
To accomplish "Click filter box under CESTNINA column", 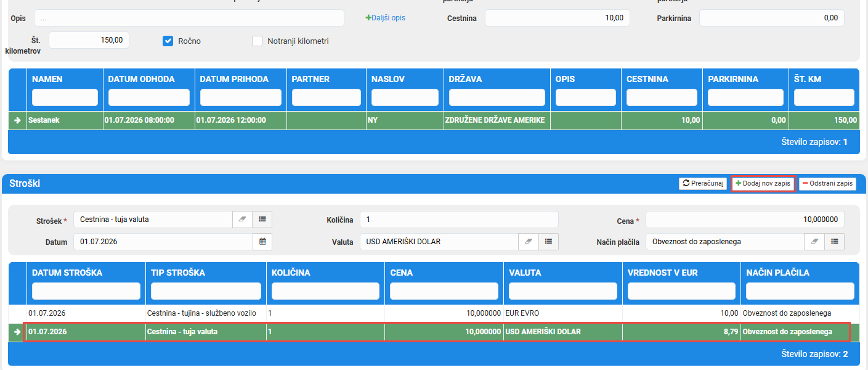I will (662, 97).
